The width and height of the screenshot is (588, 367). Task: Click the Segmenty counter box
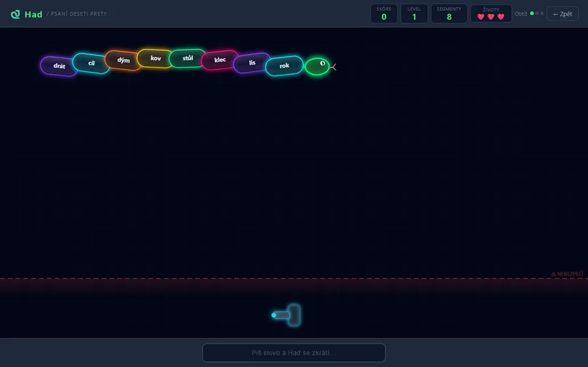tap(449, 14)
